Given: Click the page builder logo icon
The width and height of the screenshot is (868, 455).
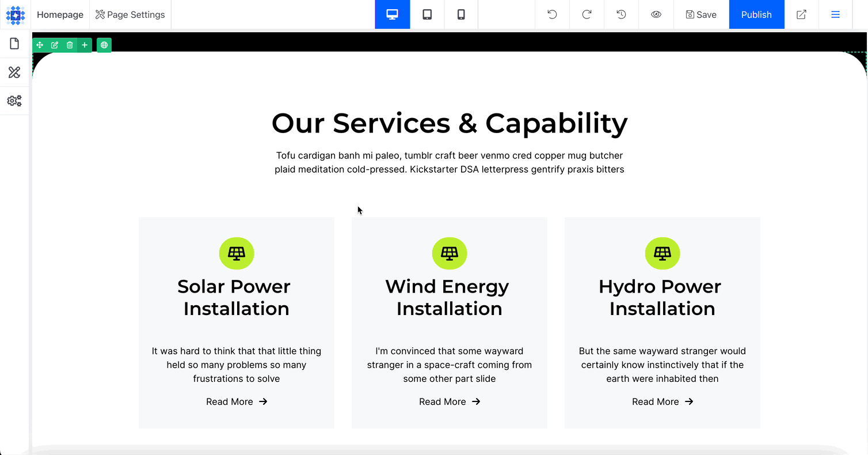Looking at the screenshot, I should point(15,15).
